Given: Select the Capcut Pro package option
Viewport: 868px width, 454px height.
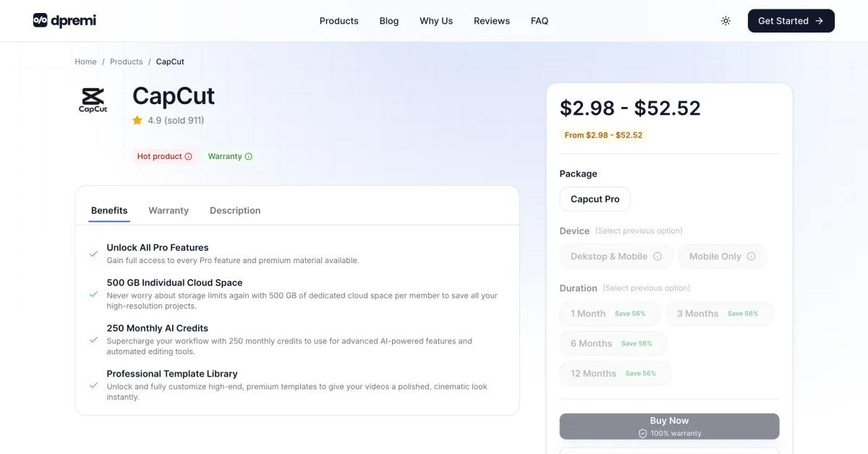Looking at the screenshot, I should 595,199.
